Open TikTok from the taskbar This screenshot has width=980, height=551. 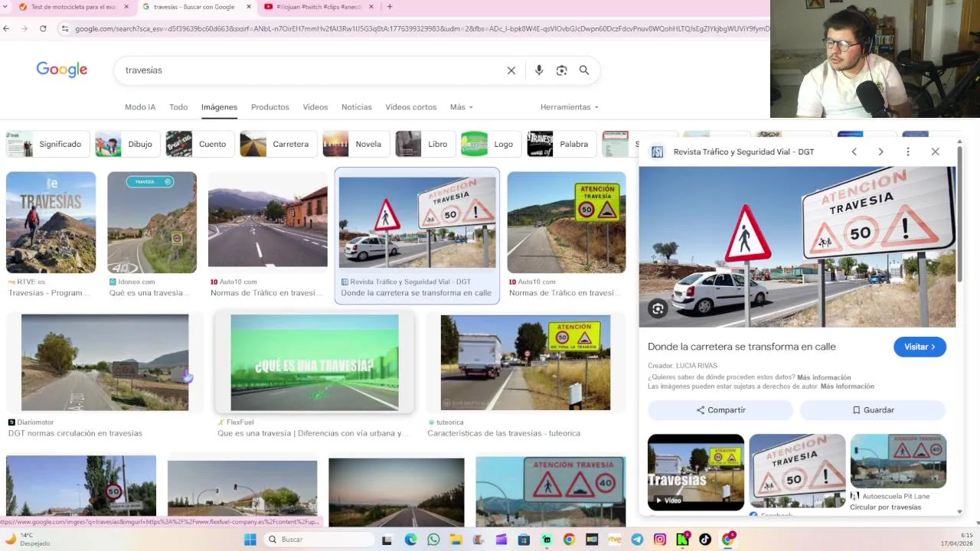tap(704, 540)
